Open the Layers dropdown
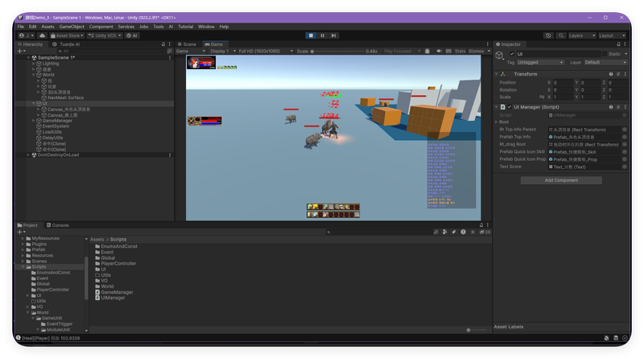Screen dimensions: 644x359 (582, 35)
